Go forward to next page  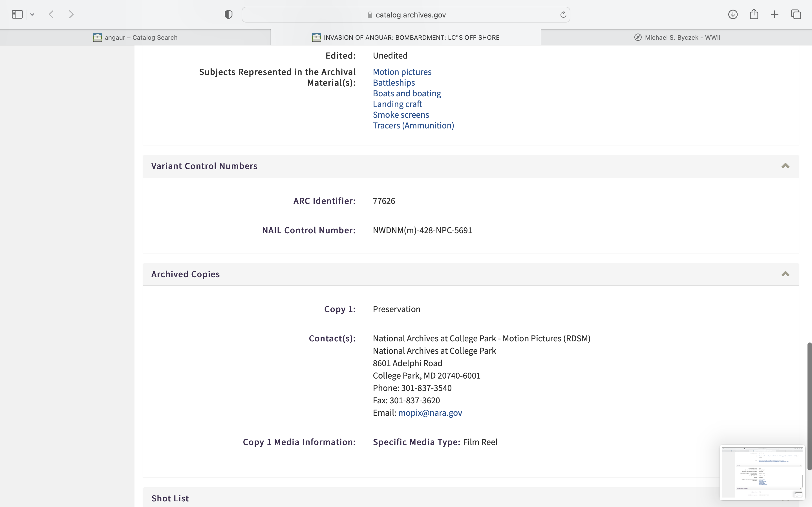point(71,14)
